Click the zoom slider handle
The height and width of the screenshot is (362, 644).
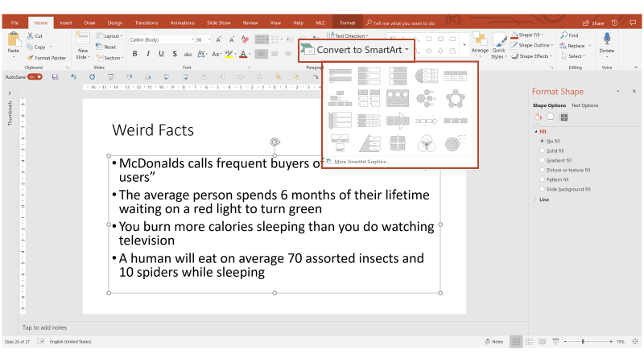point(583,341)
